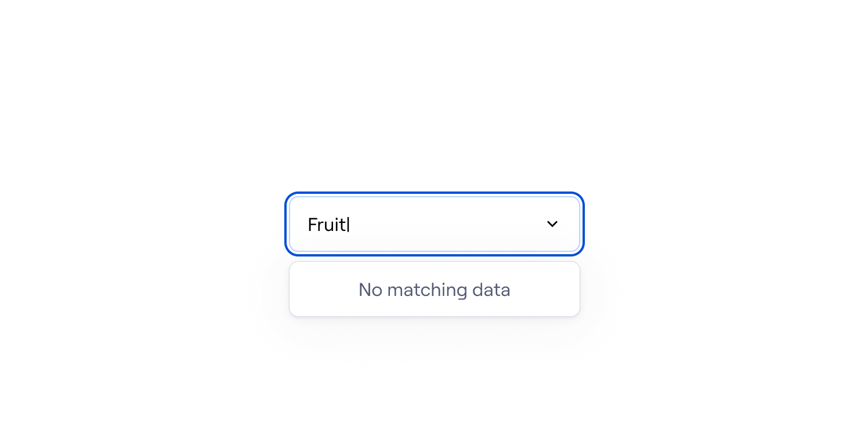Click the "No matching data" message
Image resolution: width=868 pixels, height=448 pixels.
[435, 290]
